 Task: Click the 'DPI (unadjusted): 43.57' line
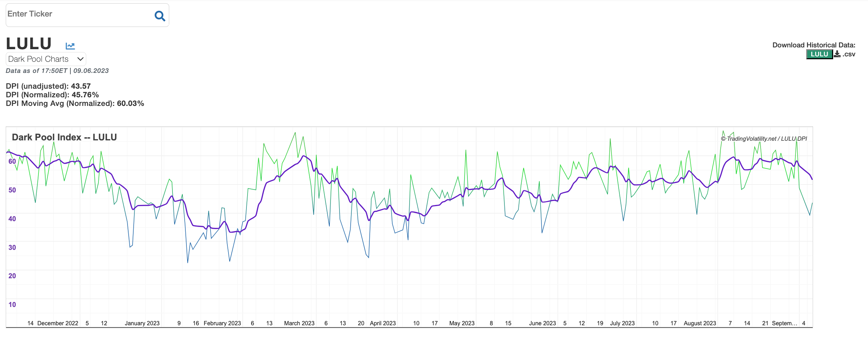tap(48, 86)
